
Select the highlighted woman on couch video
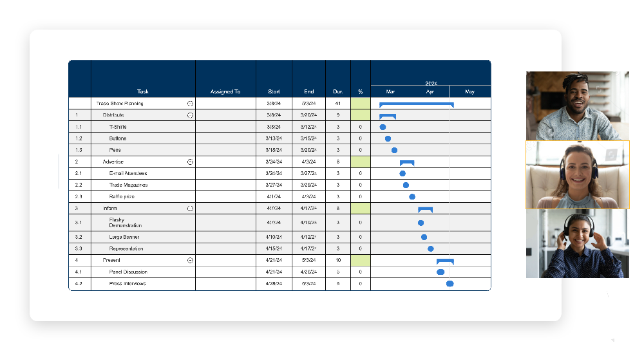tap(578, 175)
